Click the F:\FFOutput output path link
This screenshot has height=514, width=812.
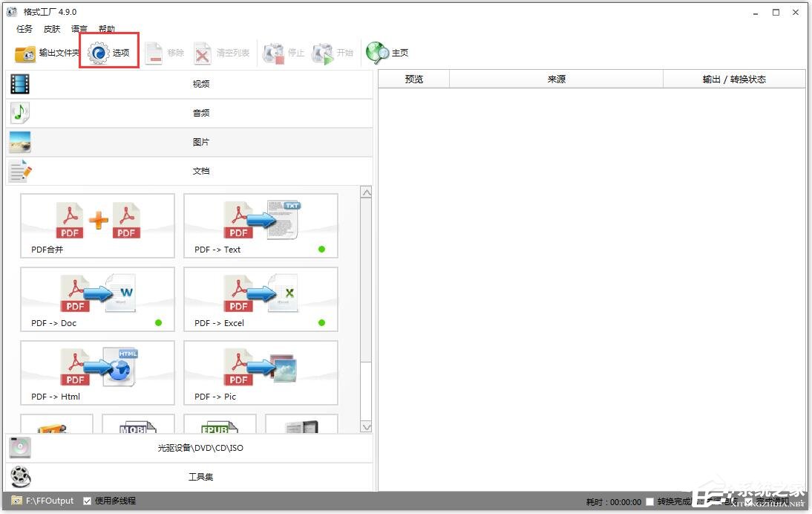pyautogui.click(x=50, y=501)
